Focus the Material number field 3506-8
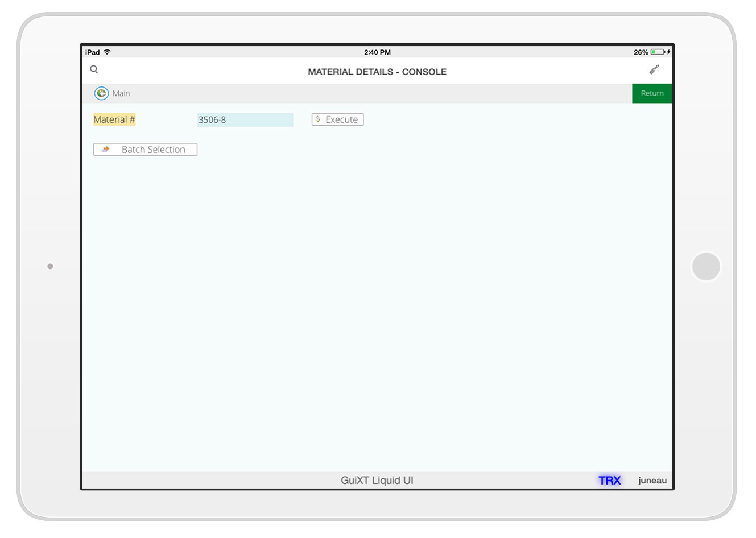 coord(245,120)
